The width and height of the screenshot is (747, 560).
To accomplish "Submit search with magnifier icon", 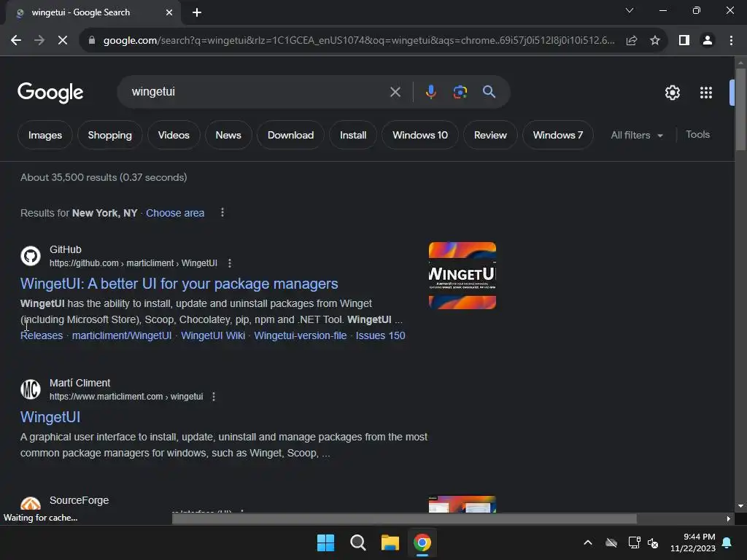I will click(489, 91).
